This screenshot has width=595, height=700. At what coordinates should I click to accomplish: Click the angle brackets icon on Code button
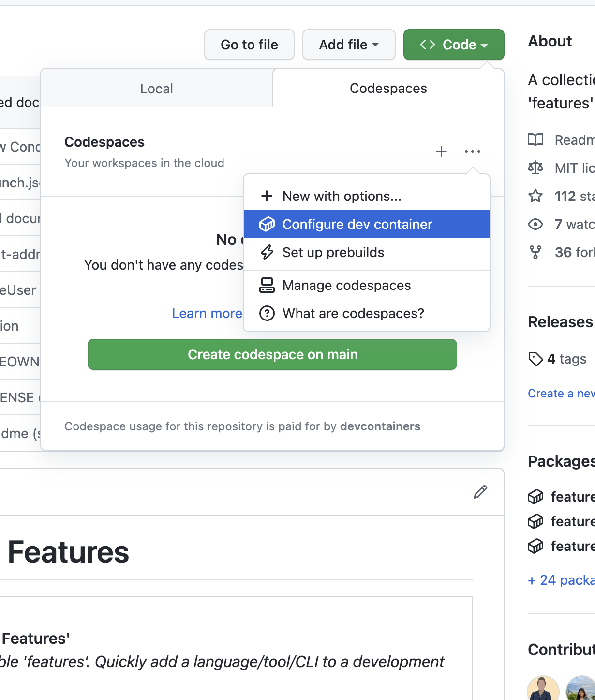(x=428, y=45)
